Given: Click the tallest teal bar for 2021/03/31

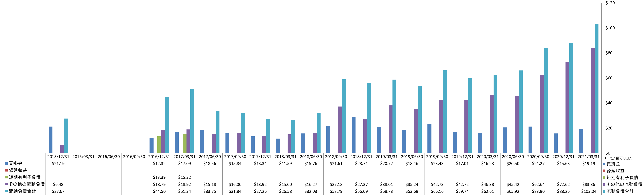Looking at the screenshot, I should pos(596,88).
